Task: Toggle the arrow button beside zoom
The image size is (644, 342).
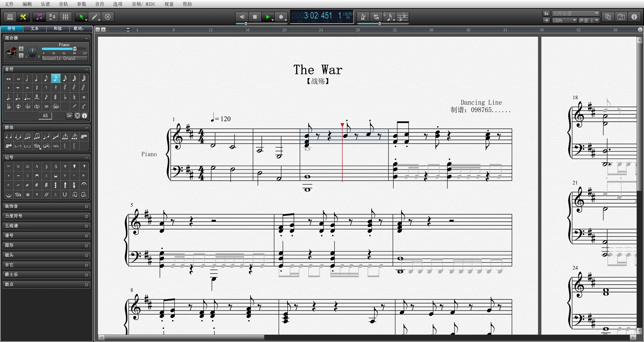Action: [x=546, y=20]
